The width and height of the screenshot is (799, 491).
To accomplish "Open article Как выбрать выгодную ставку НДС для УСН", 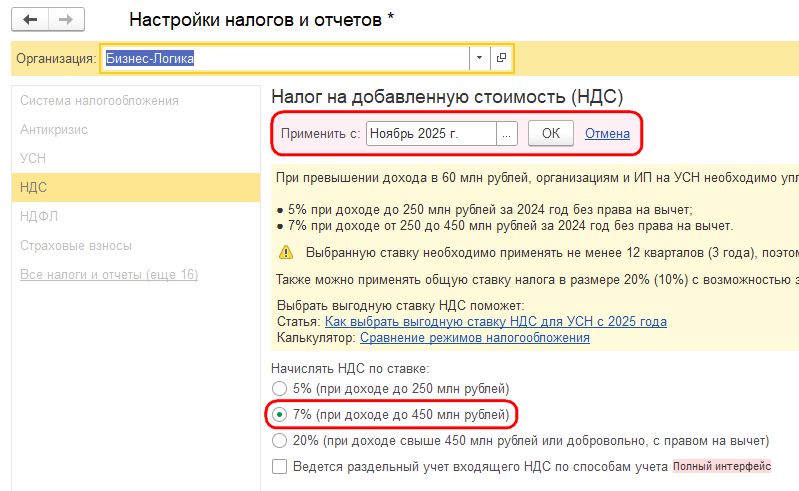I will [496, 321].
